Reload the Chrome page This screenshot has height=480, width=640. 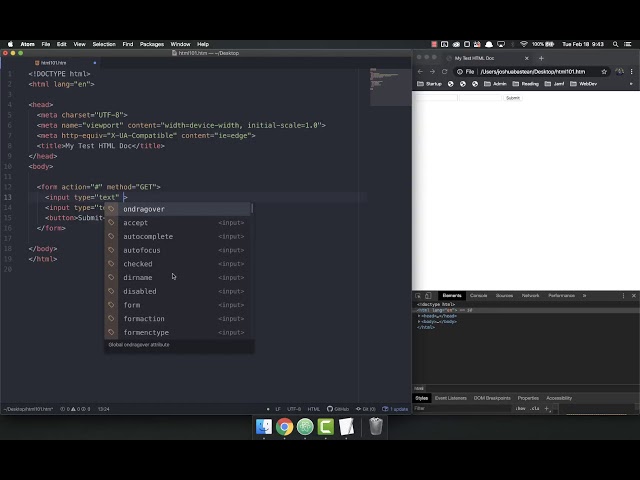(444, 71)
